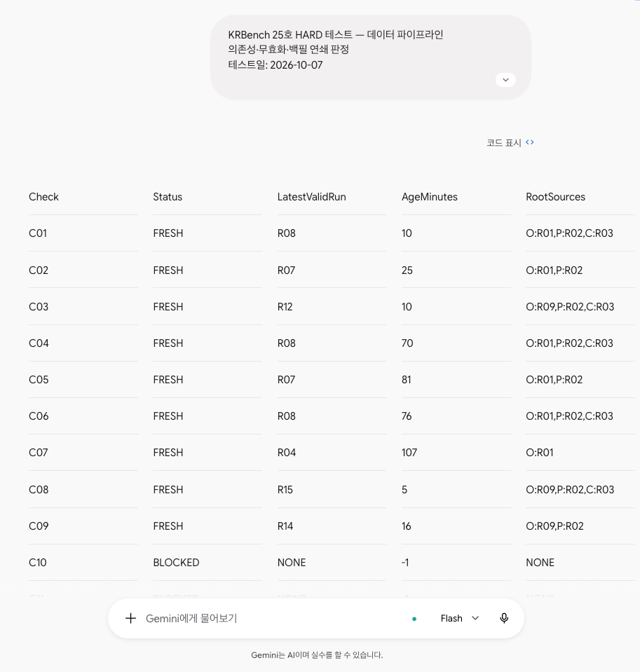Image resolution: width=640 pixels, height=672 pixels.
Task: Click the chevron arrow beside Flash
Action: [x=475, y=618]
